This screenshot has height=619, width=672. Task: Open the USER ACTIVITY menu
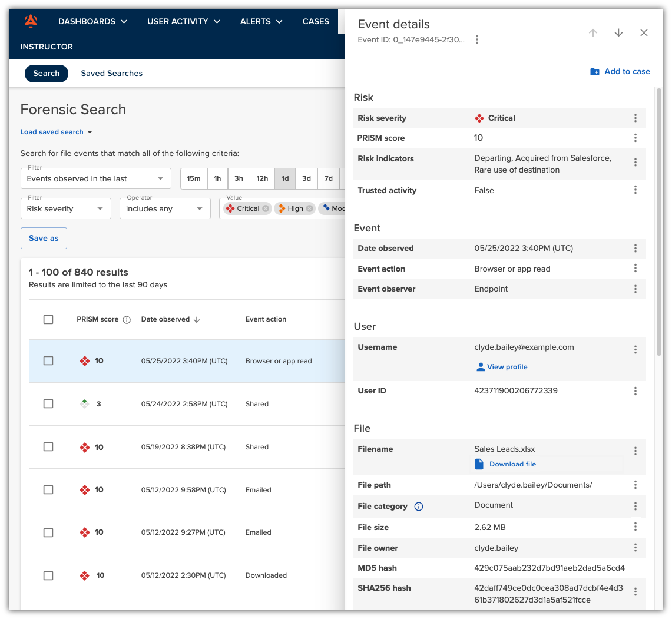183,21
